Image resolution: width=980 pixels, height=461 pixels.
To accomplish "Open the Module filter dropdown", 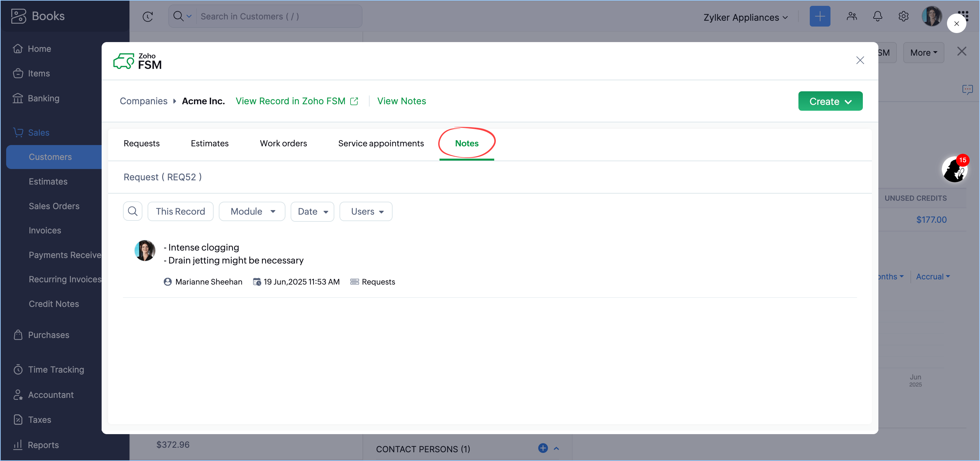I will click(x=252, y=211).
